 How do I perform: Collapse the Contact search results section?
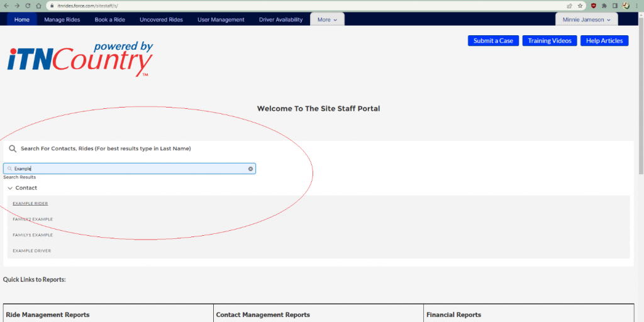tap(10, 188)
